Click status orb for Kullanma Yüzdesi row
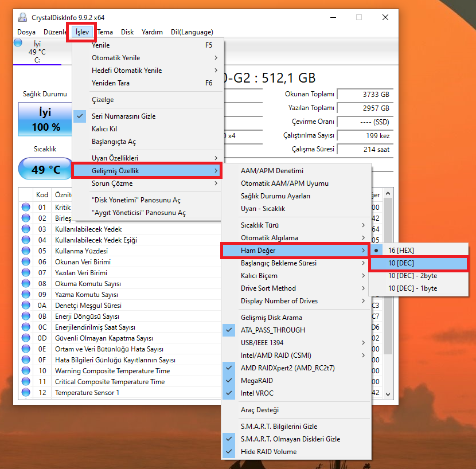Screen dimensions: 476x469 tap(26, 251)
